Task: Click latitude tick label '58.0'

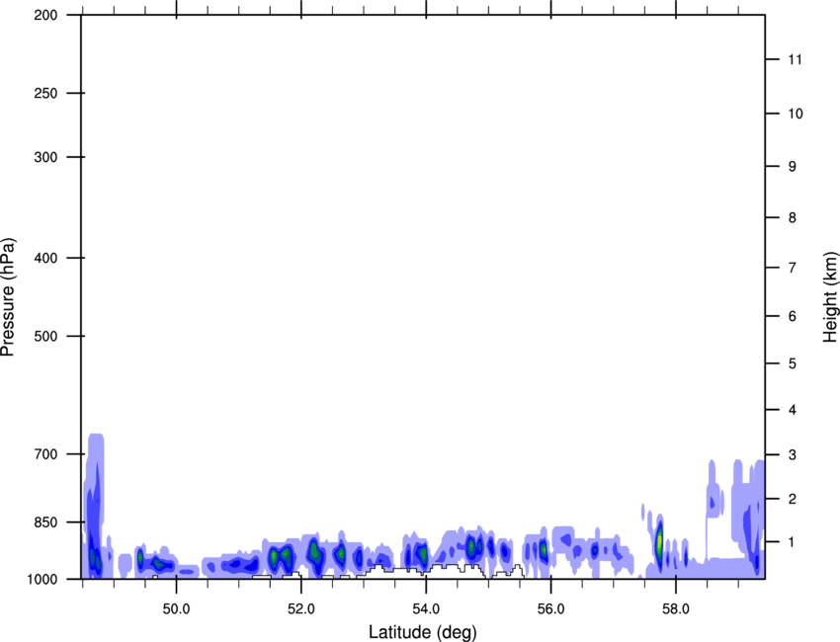Action: tap(676, 609)
